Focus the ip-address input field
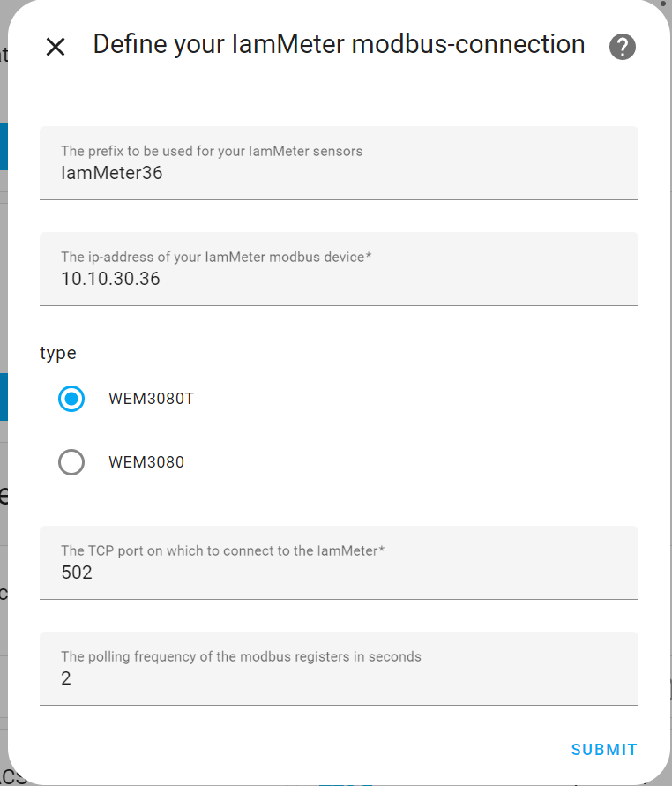672x786 pixels. (339, 269)
